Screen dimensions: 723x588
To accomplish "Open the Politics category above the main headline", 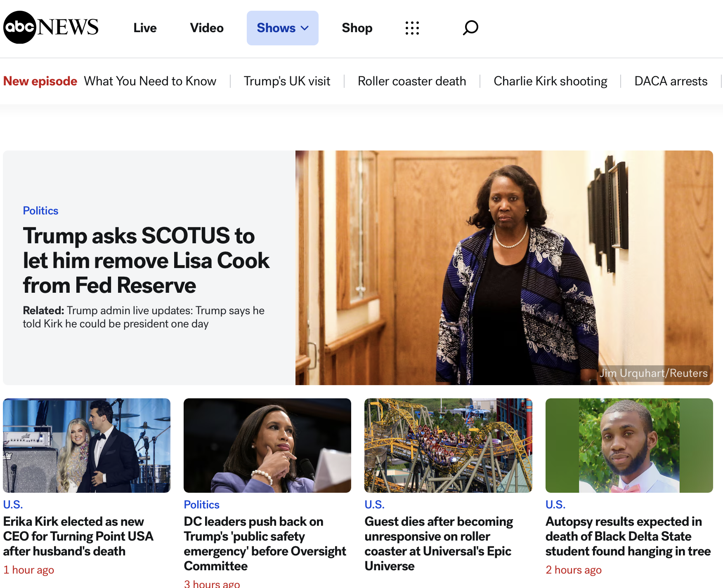I will point(40,211).
